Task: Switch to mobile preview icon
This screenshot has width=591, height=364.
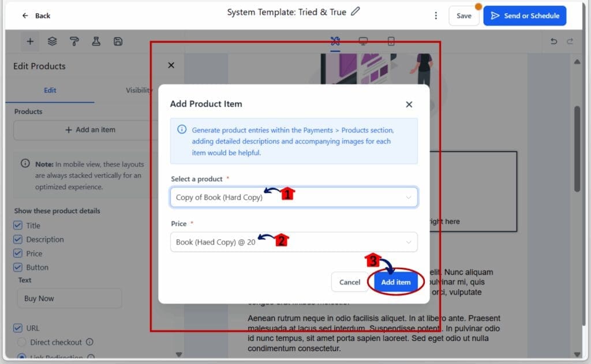Action: click(x=391, y=41)
